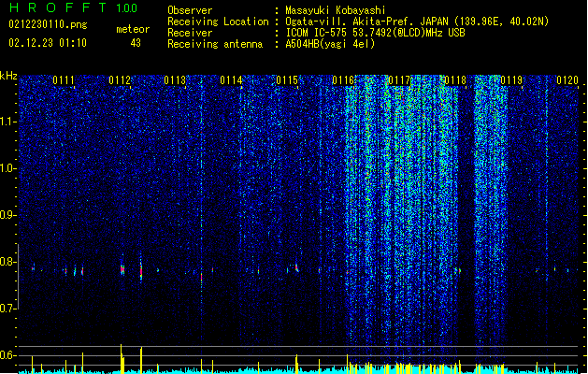The height and width of the screenshot is (374, 588).
Task: Click the A504HB(yagi 4el) text
Action: click(x=330, y=44)
